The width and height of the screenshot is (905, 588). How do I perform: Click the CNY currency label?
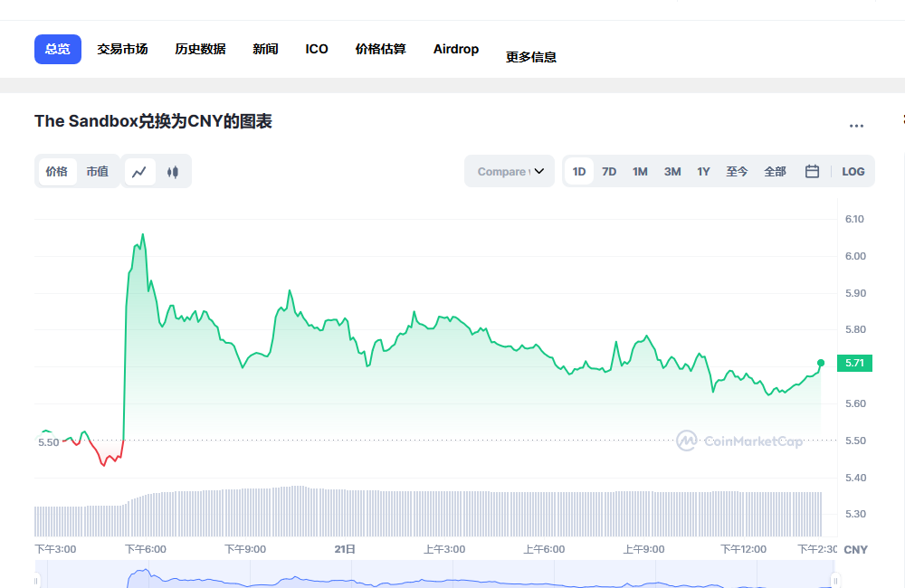(x=856, y=550)
